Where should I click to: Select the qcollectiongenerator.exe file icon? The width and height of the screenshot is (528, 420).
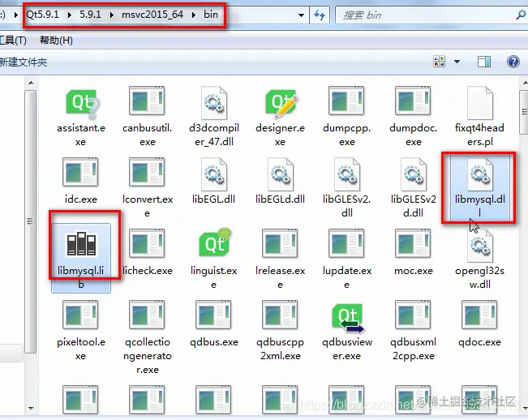147,315
